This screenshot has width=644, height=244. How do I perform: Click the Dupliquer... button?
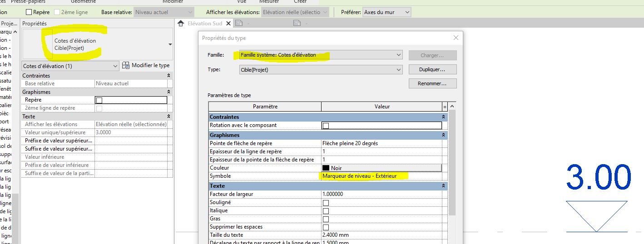[432, 70]
